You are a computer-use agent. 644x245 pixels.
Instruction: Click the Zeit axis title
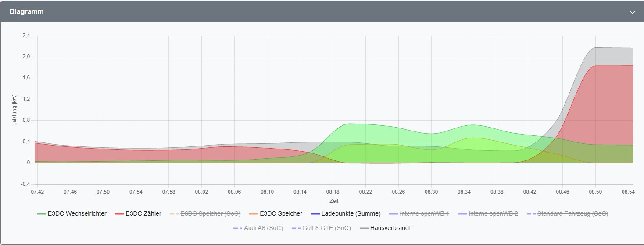334,201
